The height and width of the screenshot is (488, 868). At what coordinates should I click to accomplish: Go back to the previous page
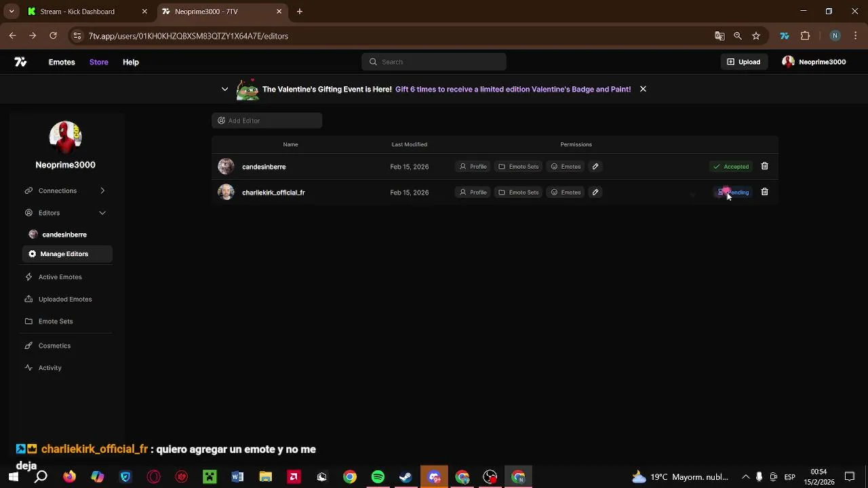(x=12, y=36)
